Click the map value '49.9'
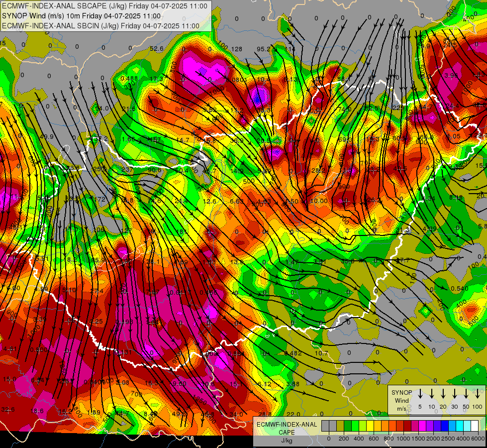Image resolution: width=487 pixels, height=448 pixels. pos(47,136)
